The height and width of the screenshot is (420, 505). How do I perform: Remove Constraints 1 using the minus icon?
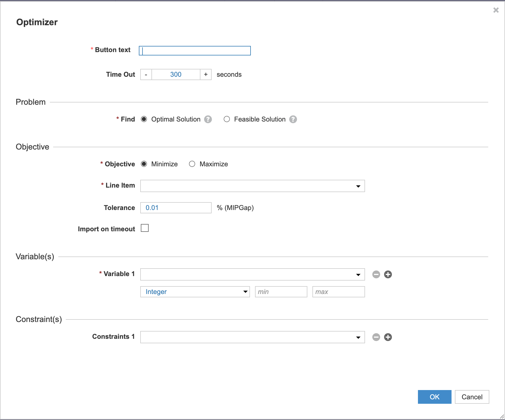376,337
